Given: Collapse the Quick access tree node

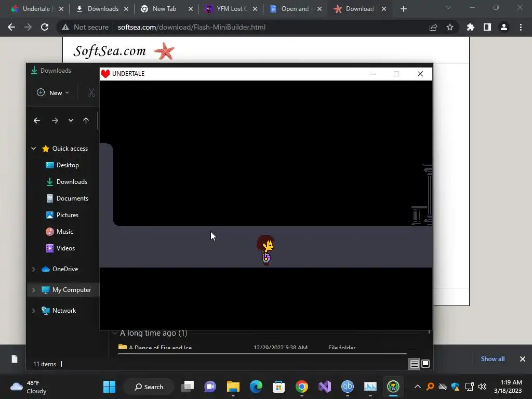Looking at the screenshot, I should tap(34, 148).
